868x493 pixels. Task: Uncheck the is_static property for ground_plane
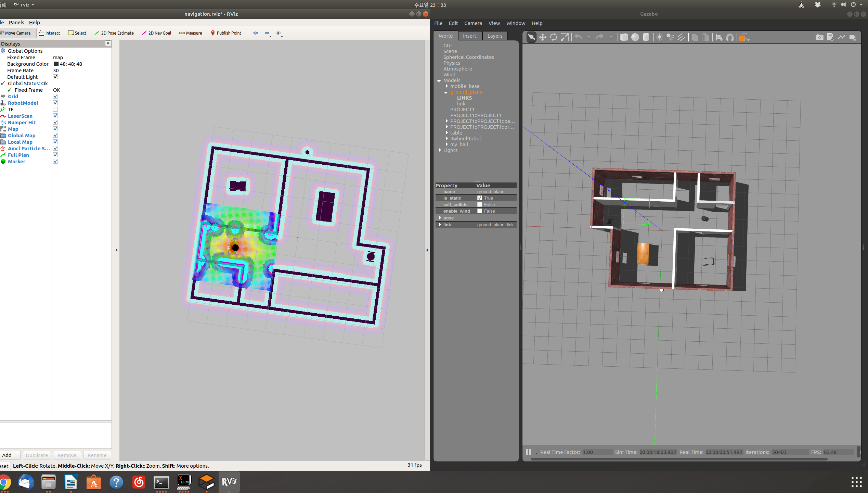tap(480, 198)
